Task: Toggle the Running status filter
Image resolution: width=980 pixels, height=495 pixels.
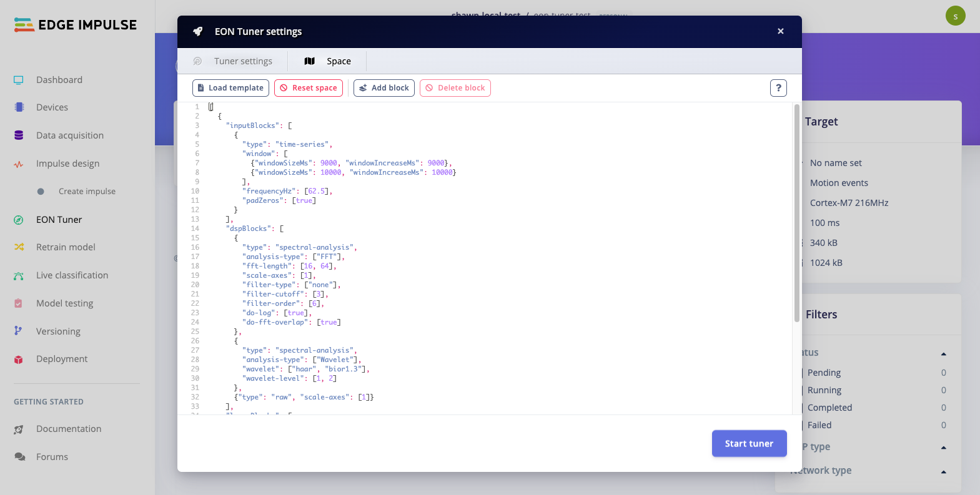Action: [824, 390]
